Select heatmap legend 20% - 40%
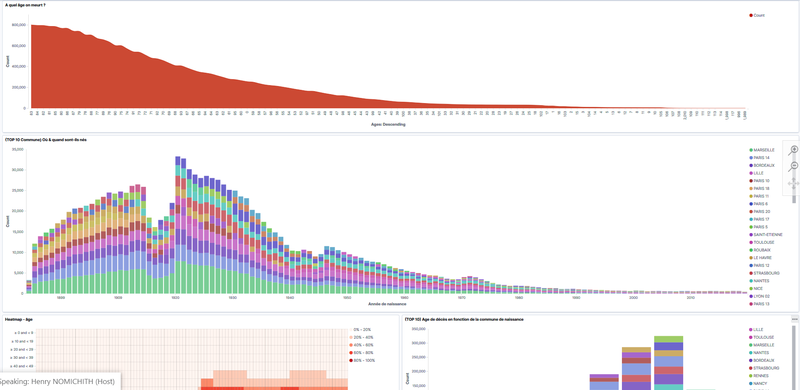Viewport: 800px width, 390px height. [362, 337]
